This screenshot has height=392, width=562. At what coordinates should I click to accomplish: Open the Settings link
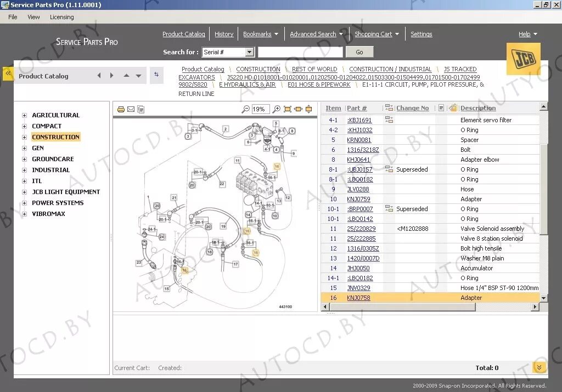[421, 34]
